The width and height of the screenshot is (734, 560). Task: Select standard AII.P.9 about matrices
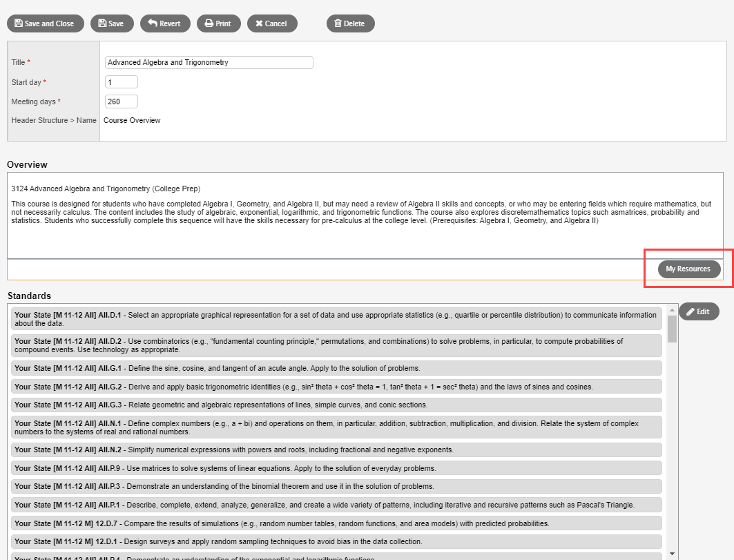click(336, 468)
